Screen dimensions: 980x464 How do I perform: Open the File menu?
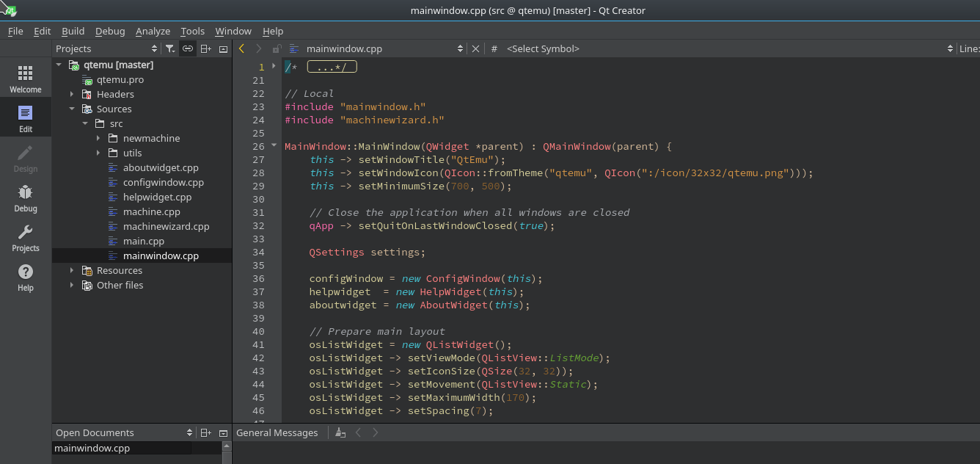15,31
